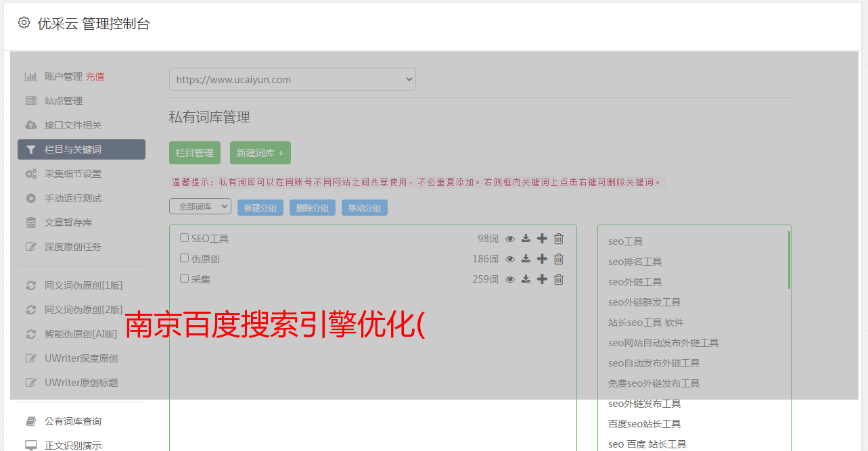
Task: Go to 采集细节设置 menu item
Action: [72, 174]
